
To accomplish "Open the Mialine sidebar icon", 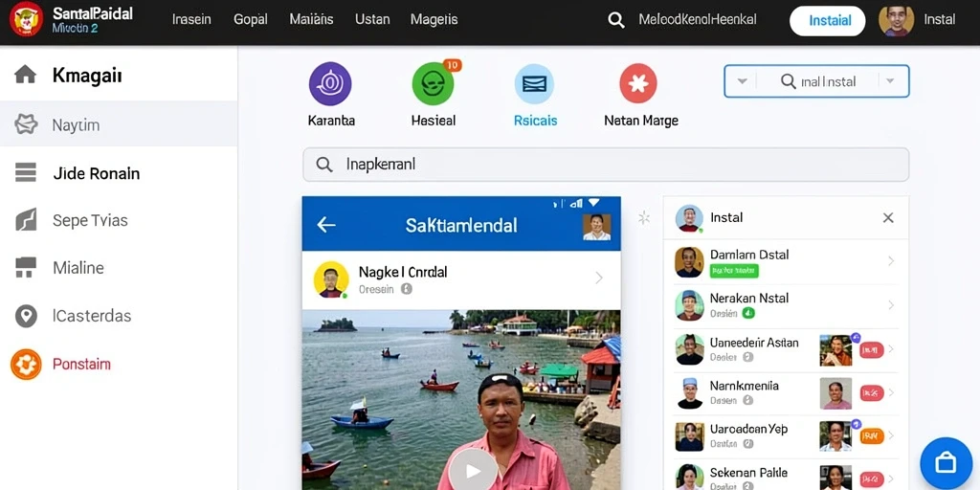I will [26, 268].
